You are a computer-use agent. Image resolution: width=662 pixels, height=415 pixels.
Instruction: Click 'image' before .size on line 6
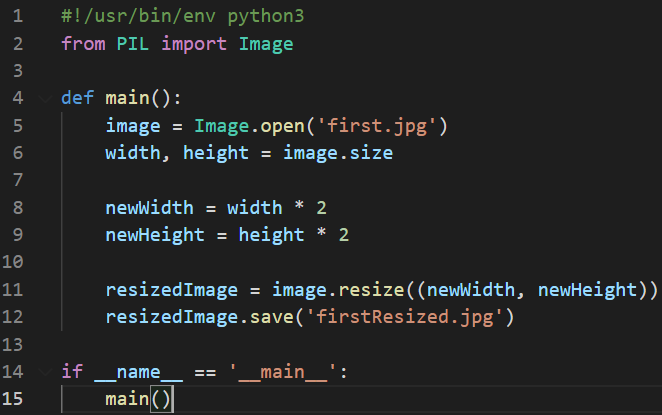(x=310, y=153)
